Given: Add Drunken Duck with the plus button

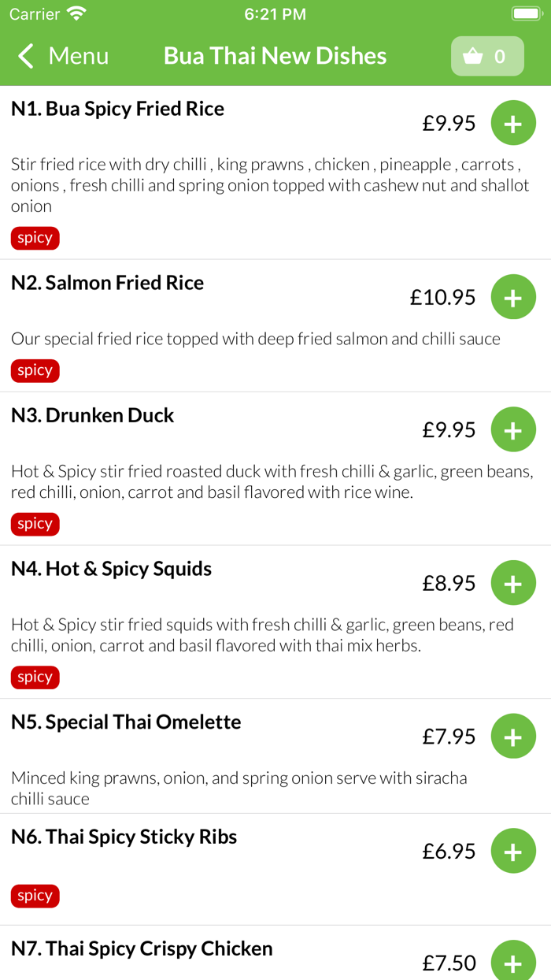Looking at the screenshot, I should click(513, 429).
